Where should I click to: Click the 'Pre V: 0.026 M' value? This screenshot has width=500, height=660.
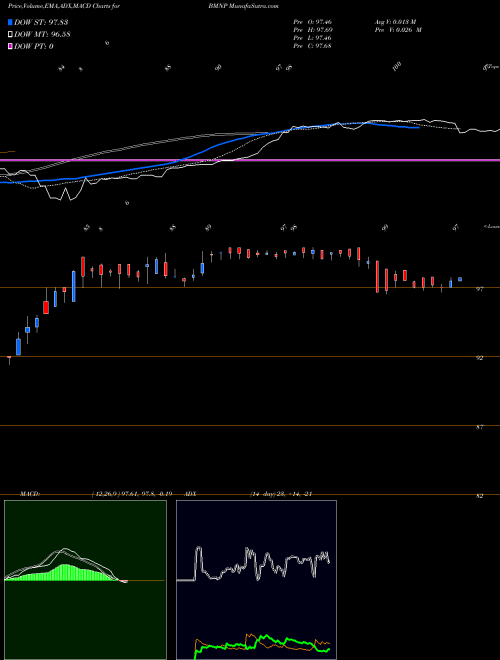click(400, 30)
